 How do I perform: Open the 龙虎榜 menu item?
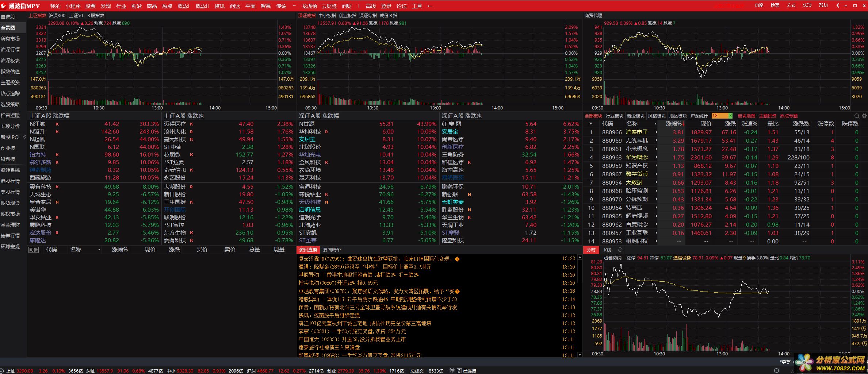coord(309,6)
